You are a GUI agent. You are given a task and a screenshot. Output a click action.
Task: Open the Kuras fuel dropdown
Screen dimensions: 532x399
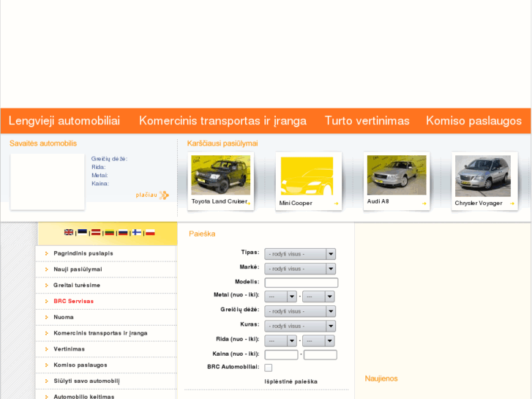click(300, 326)
